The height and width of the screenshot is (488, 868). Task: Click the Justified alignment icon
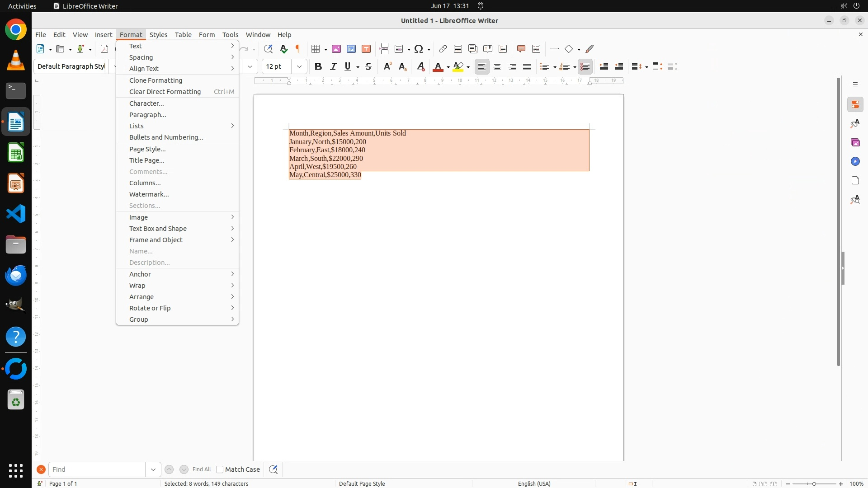tap(527, 66)
